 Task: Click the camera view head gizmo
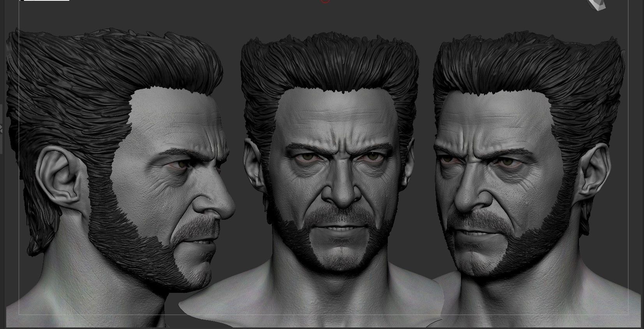(x=597, y=5)
